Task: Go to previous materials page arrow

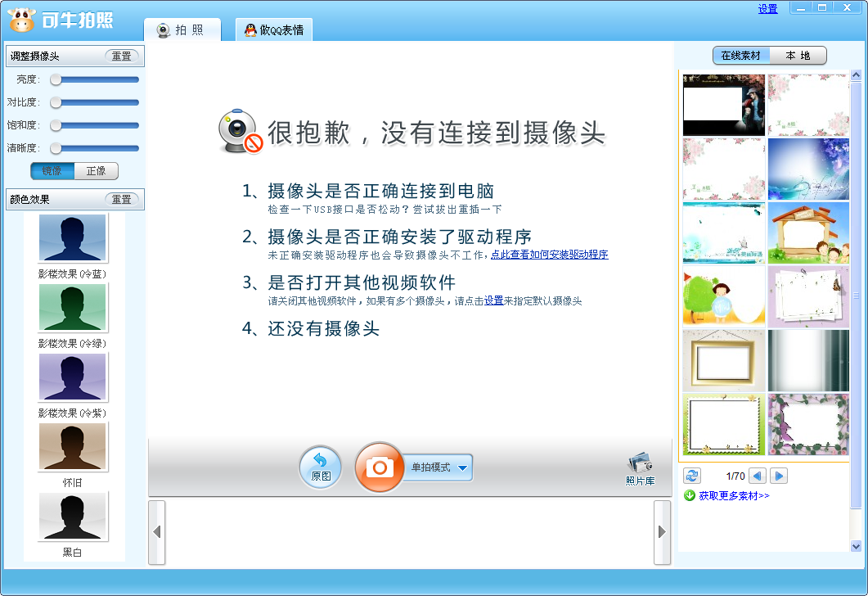Action: point(758,476)
